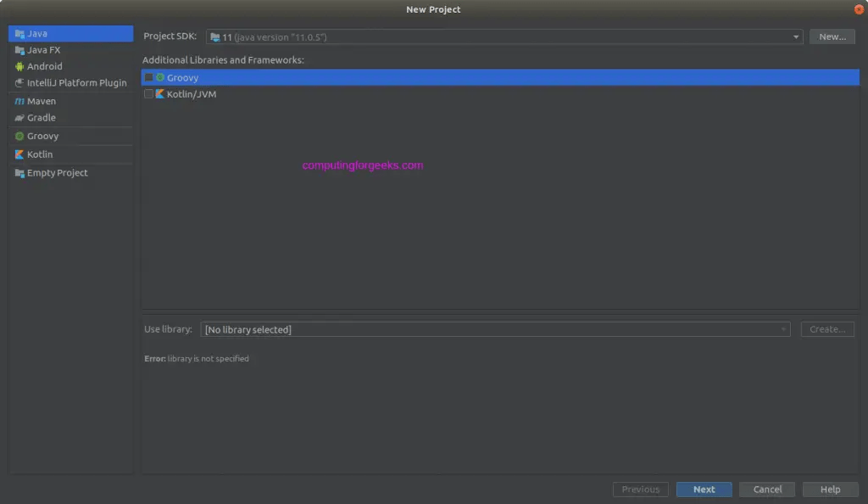Select the Empty Project category label
This screenshot has width=868, height=504.
pyautogui.click(x=57, y=173)
